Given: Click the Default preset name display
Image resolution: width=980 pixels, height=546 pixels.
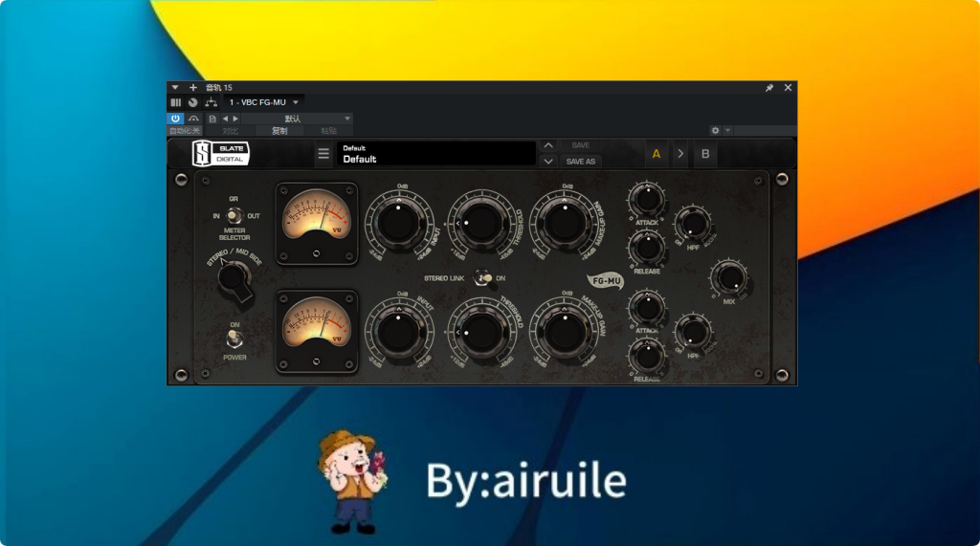Looking at the screenshot, I should (x=436, y=154).
